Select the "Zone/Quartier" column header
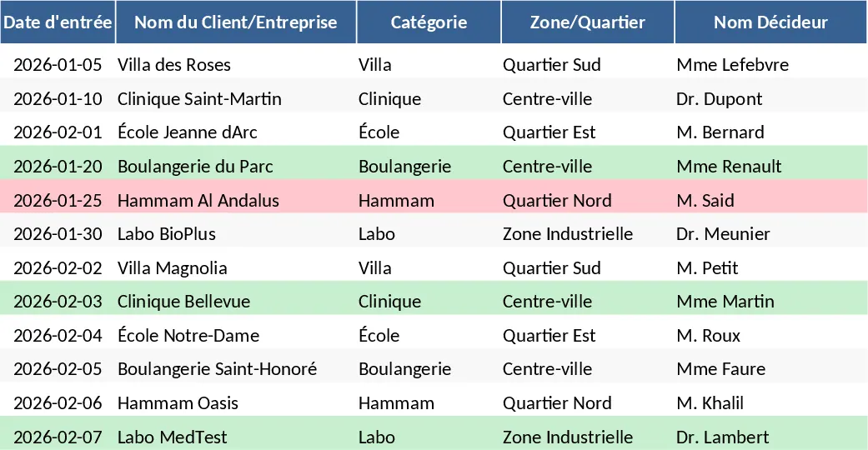The height and width of the screenshot is (450, 868). 587,22
